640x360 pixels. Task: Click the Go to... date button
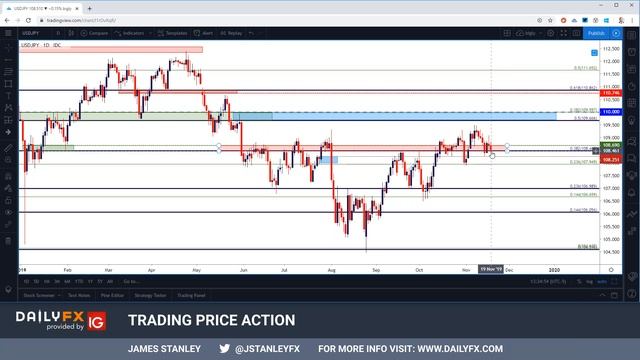tap(131, 282)
